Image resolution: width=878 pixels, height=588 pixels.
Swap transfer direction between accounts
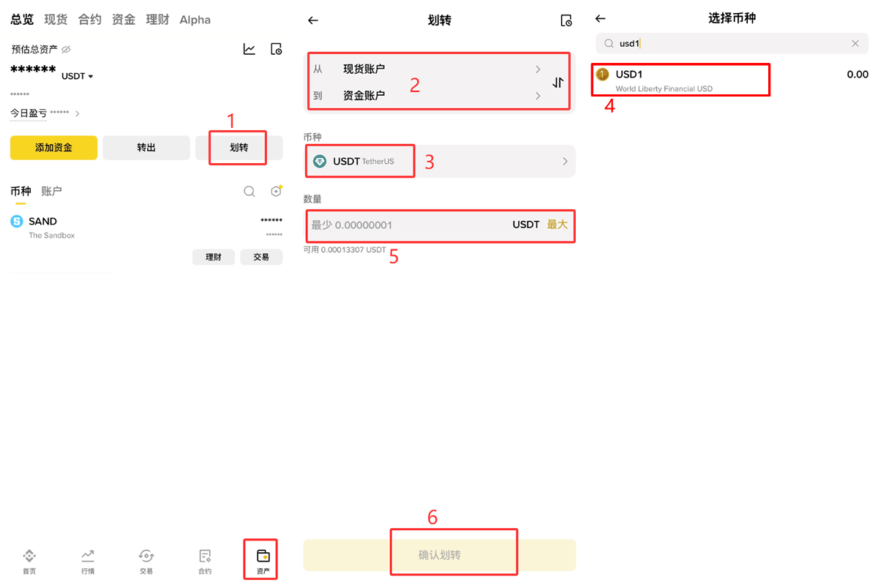(x=558, y=81)
